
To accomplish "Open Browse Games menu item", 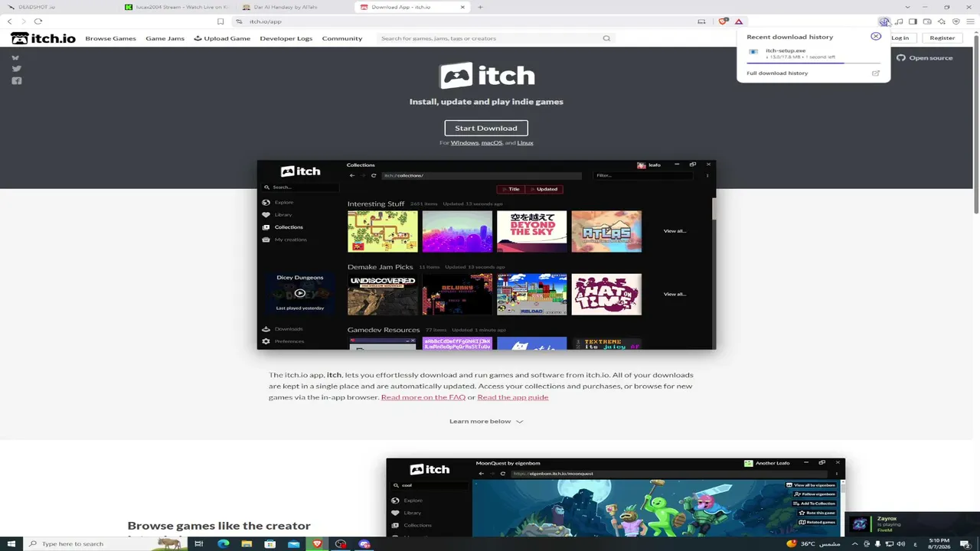I will [110, 38].
